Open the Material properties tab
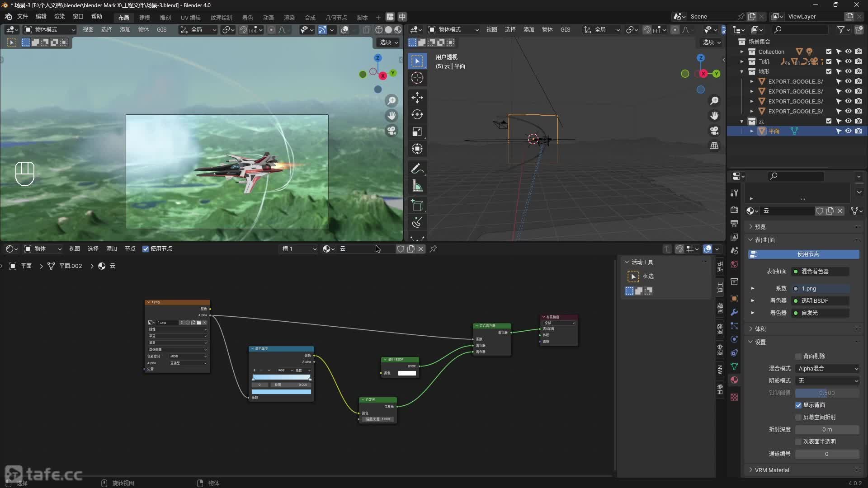This screenshot has height=488, width=868. 734,380
